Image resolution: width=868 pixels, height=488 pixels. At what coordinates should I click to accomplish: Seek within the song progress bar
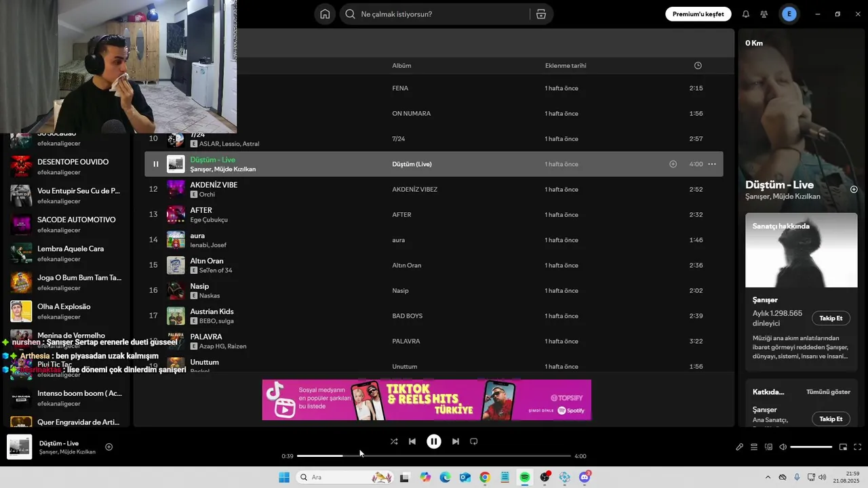[x=434, y=456]
